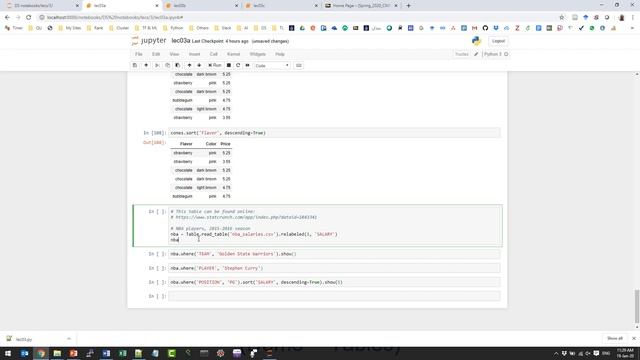Rename the notebook title lec03a
640x360 pixels.
pos(181,41)
